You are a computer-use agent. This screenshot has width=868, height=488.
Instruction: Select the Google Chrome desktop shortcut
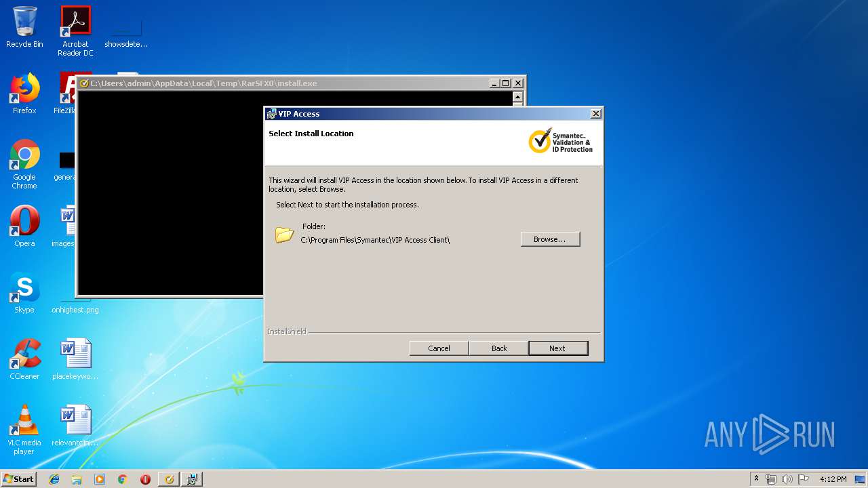click(24, 164)
